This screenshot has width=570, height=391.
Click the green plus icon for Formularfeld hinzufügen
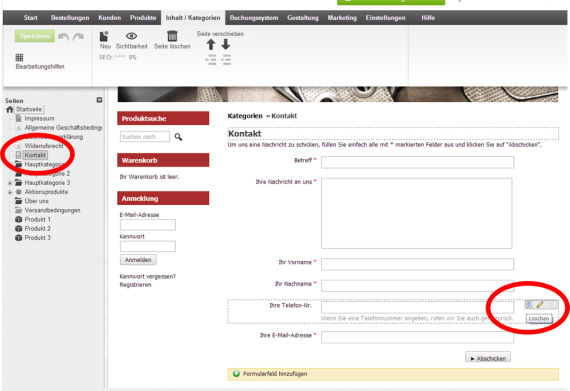(236, 374)
